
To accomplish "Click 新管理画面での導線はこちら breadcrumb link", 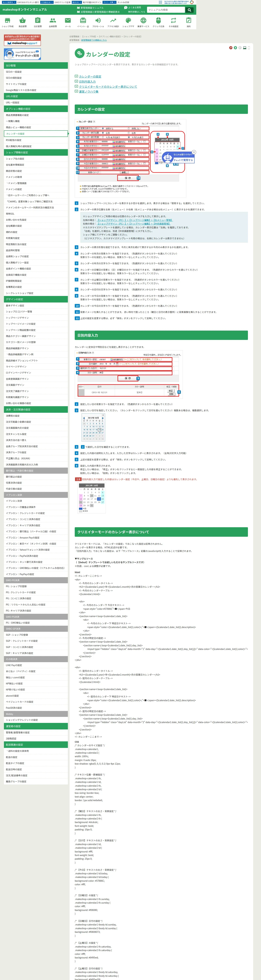I will (x=94, y=40).
